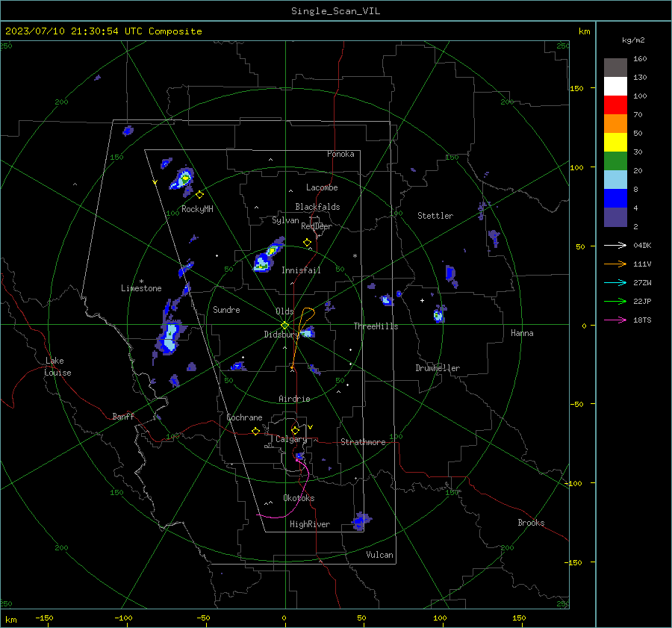Click the Blackfalds city label
This screenshot has height=628, width=672.
(317, 207)
